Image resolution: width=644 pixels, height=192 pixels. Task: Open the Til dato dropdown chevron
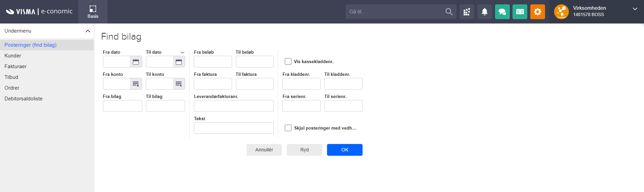click(x=182, y=52)
